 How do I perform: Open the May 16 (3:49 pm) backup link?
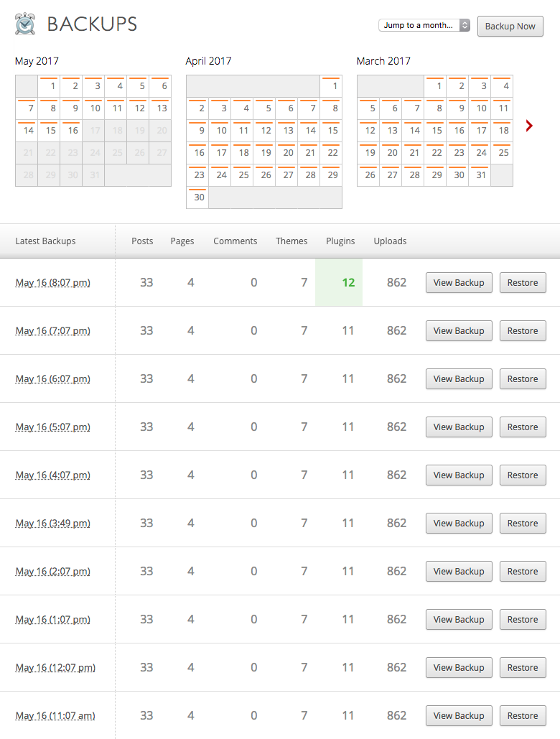tap(52, 523)
